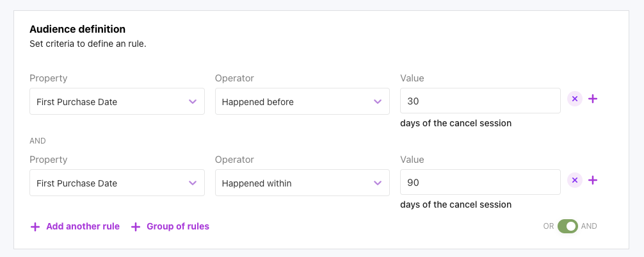Switch the OR/AND toggle
This screenshot has height=257, width=644.
[567, 226]
